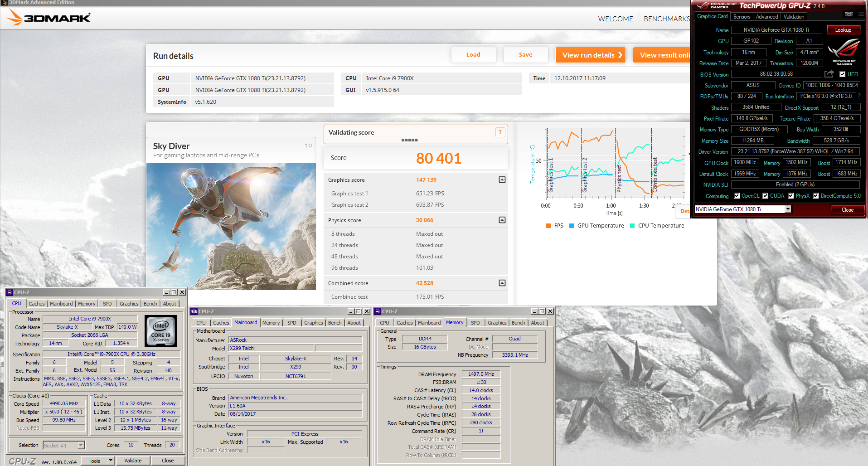Click the Validating score help icon
This screenshot has height=466, width=868.
coord(500,132)
